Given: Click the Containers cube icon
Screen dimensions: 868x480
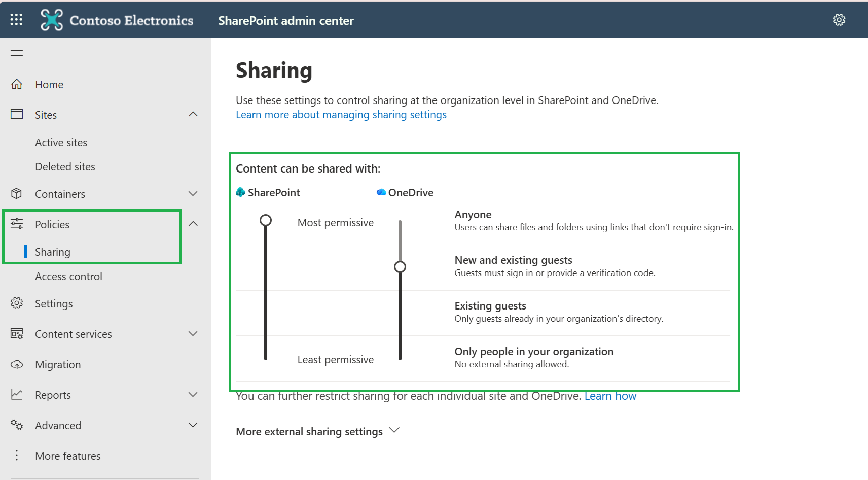Looking at the screenshot, I should pos(17,194).
